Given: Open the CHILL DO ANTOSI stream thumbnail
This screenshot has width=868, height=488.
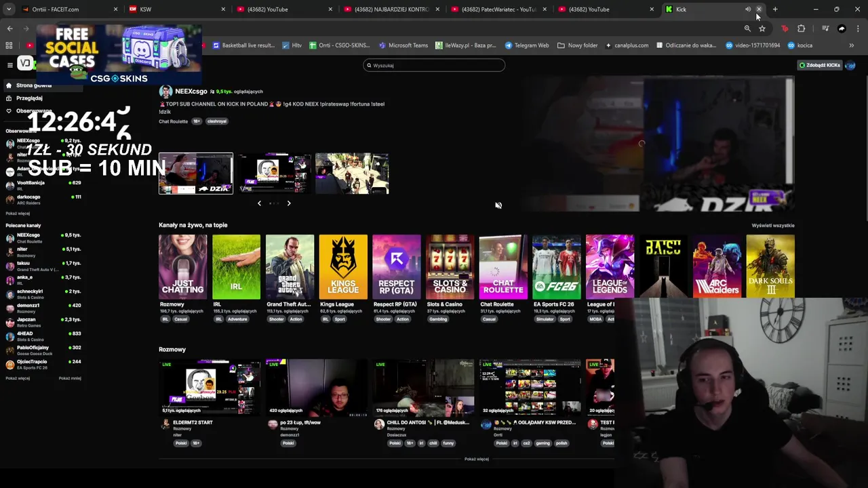Looking at the screenshot, I should coord(423,387).
